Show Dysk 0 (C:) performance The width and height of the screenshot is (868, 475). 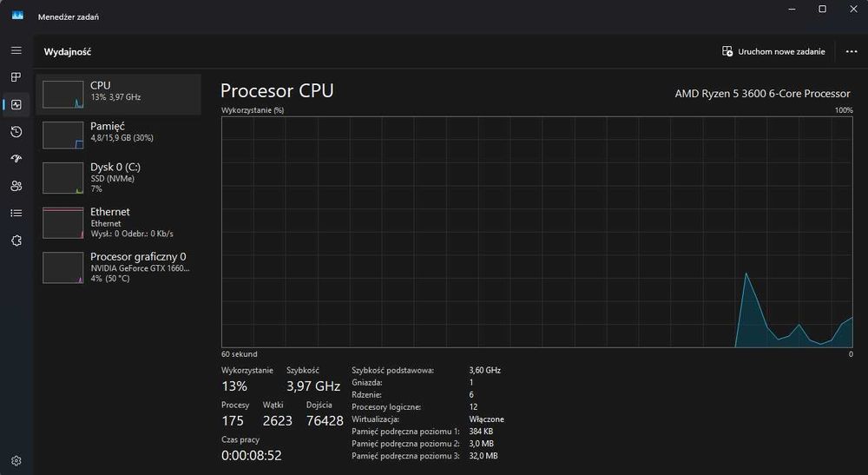click(x=118, y=177)
